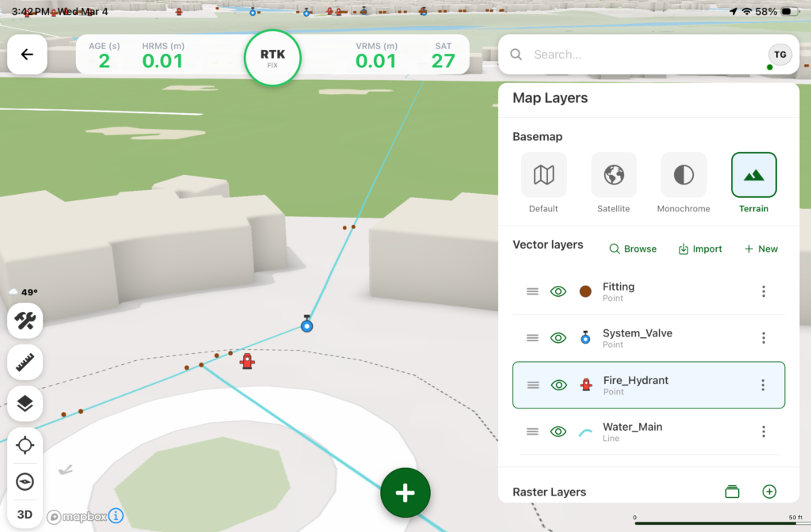This screenshot has width=811, height=532.
Task: Browse vector layers
Action: pos(633,249)
